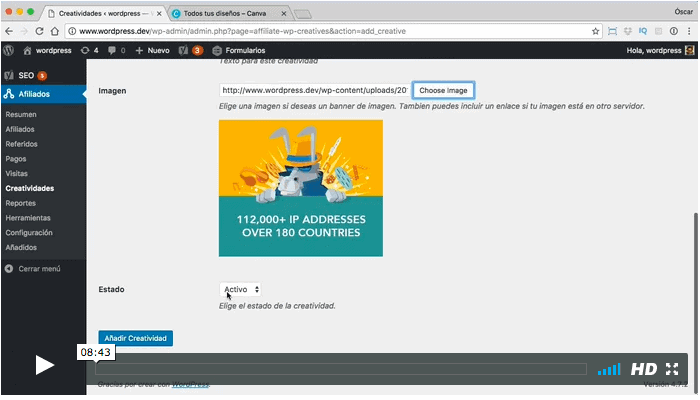The width and height of the screenshot is (700, 400).
Task: Open the updates indicator showing 4
Action: pos(89,50)
